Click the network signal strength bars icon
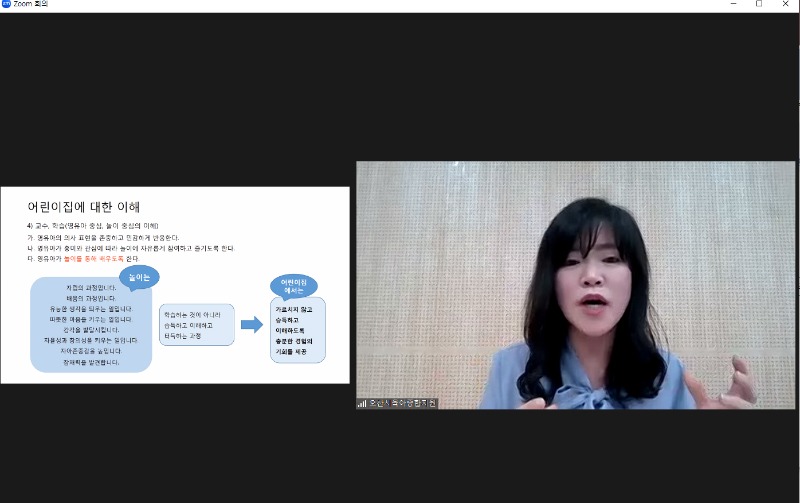This screenshot has width=800, height=503. 362,403
